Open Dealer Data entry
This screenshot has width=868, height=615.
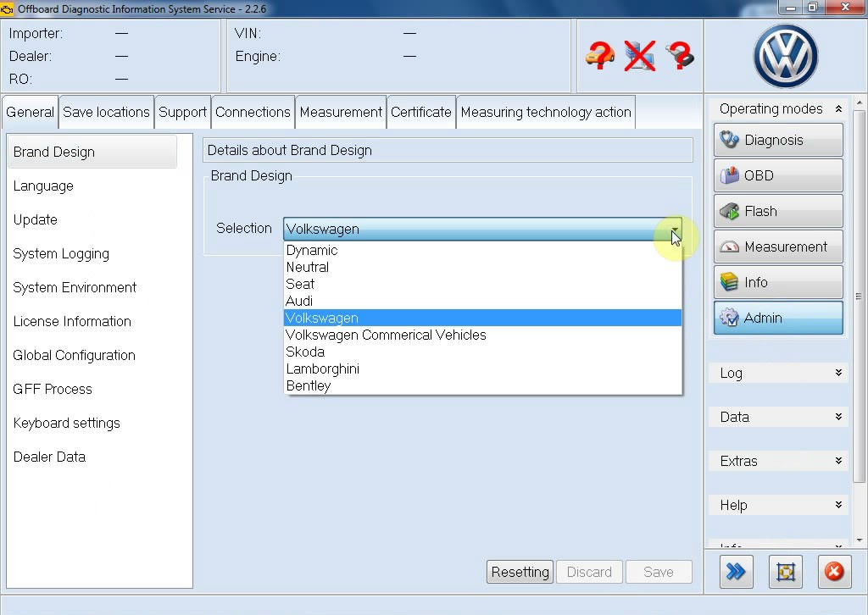click(49, 457)
